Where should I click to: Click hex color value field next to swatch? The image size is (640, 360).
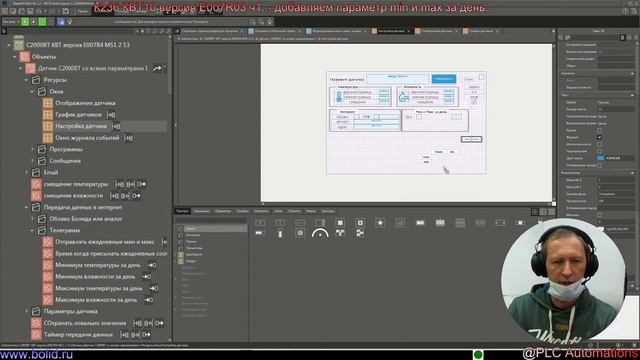pyautogui.click(x=619, y=158)
